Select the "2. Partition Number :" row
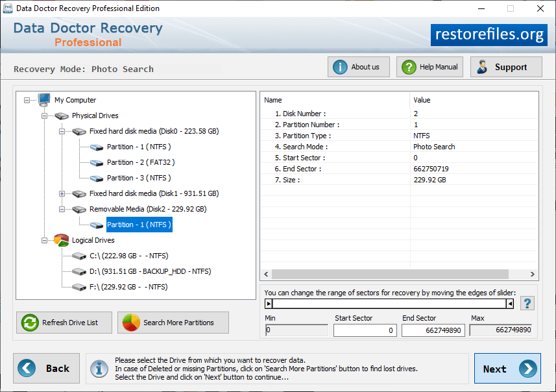 [399, 125]
